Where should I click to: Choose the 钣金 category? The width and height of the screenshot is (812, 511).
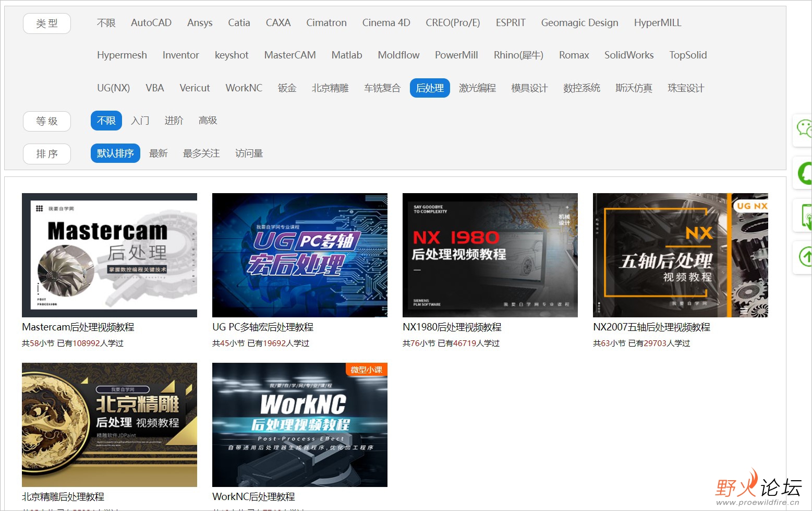click(x=287, y=88)
